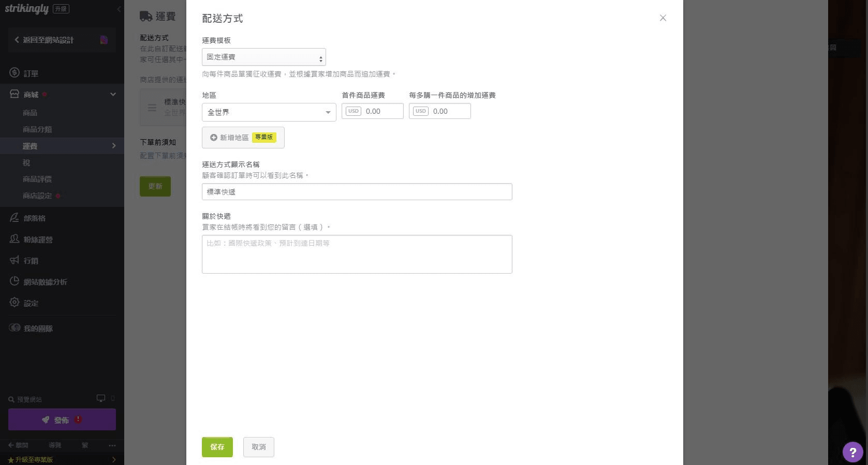Click the 部落格 pen icon
The image size is (868, 465).
[x=14, y=218]
